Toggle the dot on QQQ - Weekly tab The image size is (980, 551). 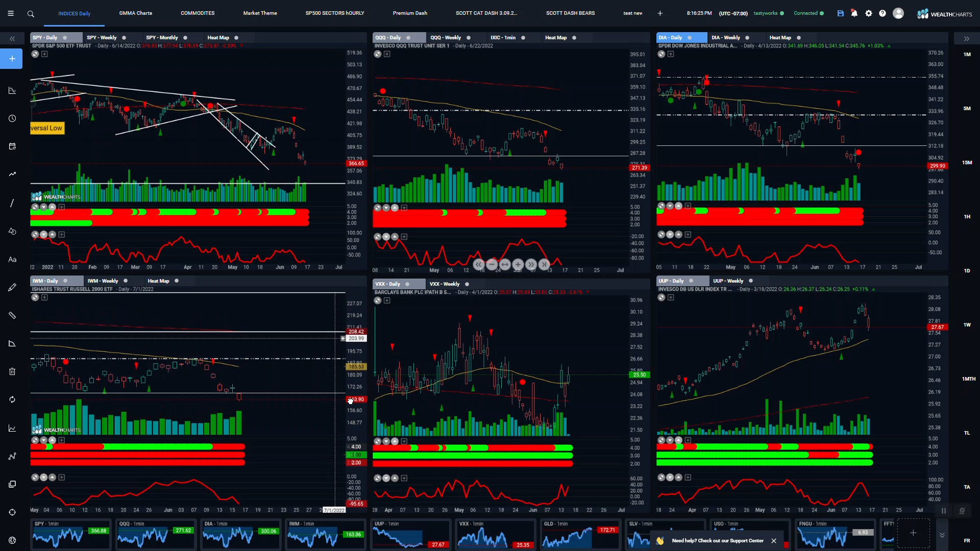[469, 38]
